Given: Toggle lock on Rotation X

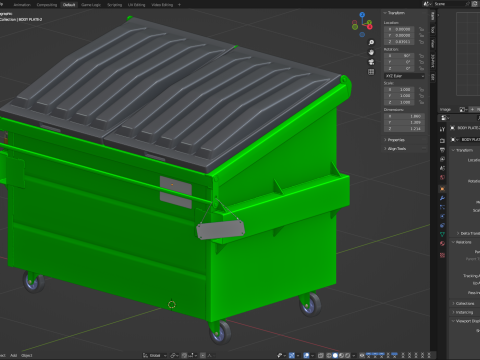Looking at the screenshot, I should point(422,56).
